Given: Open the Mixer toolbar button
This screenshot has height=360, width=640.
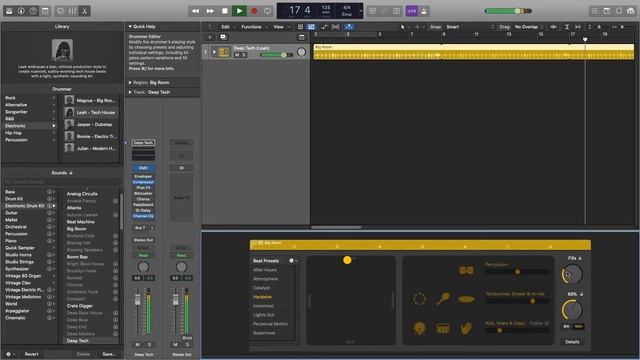Looking at the screenshot, I should (x=72, y=11).
